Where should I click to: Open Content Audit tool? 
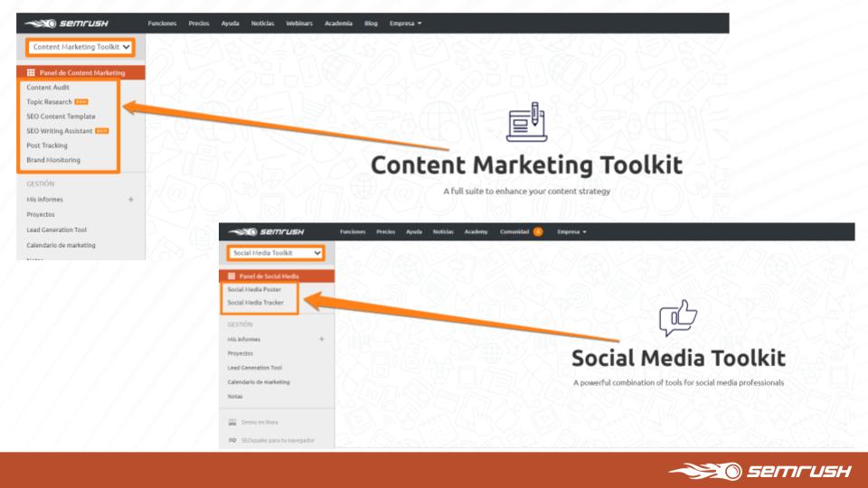point(48,88)
